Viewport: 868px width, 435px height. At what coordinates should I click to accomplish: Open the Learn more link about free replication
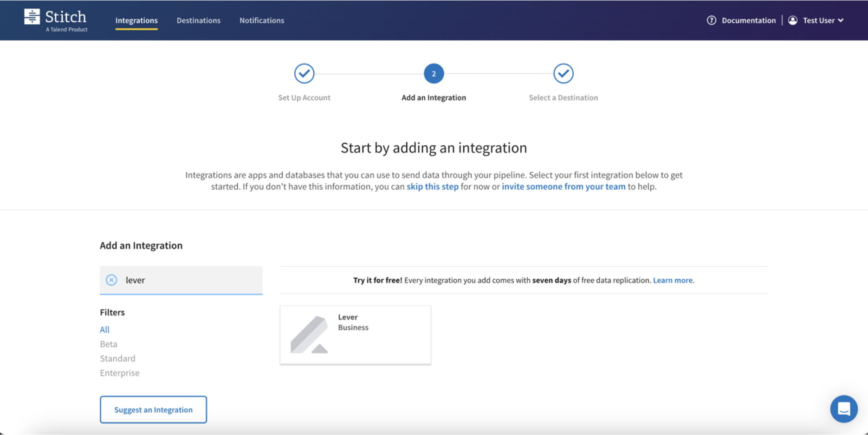672,280
